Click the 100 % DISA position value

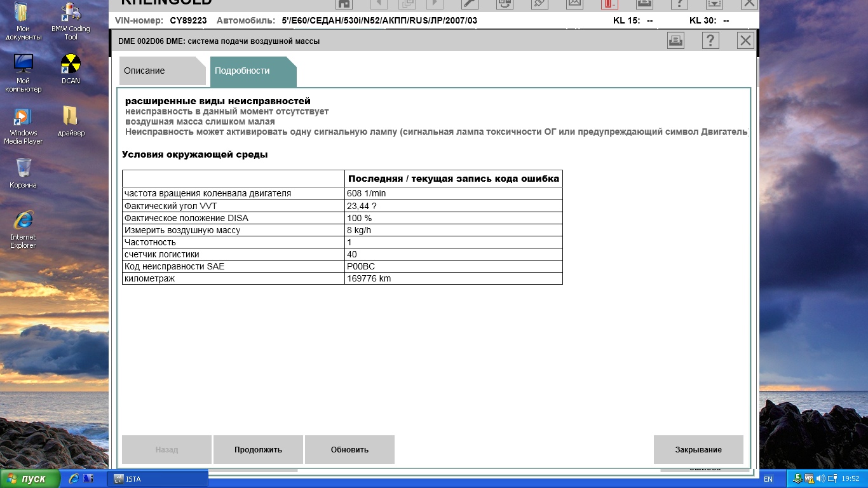454,218
